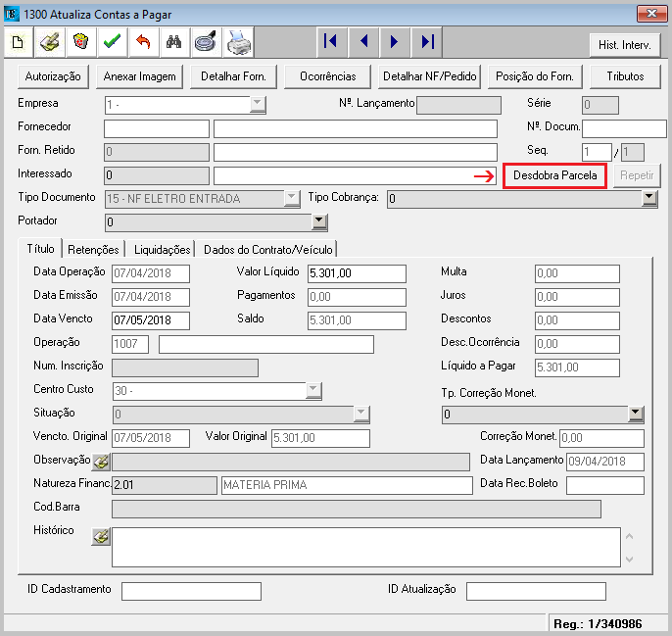The width and height of the screenshot is (672, 636).
Task: Open the Ocorrências button
Action: click(x=327, y=76)
